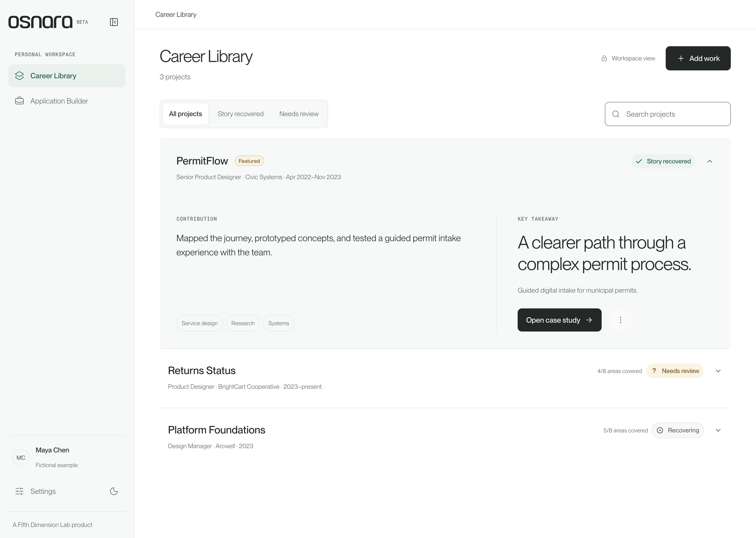Click the Service design tag

[x=199, y=323]
